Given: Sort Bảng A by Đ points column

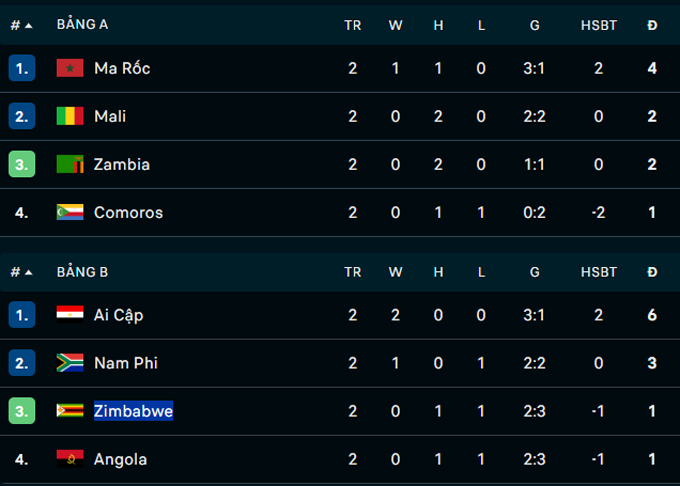Looking at the screenshot, I should 652,25.
